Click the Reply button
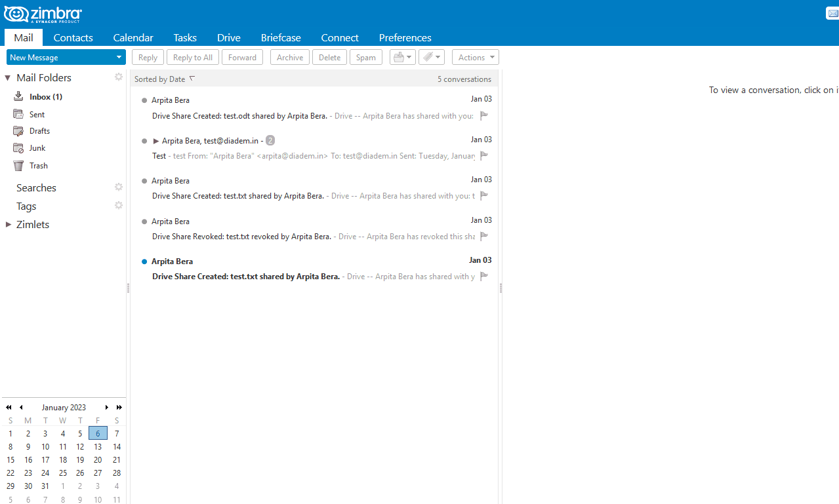Image resolution: width=839 pixels, height=504 pixels. [x=147, y=57]
